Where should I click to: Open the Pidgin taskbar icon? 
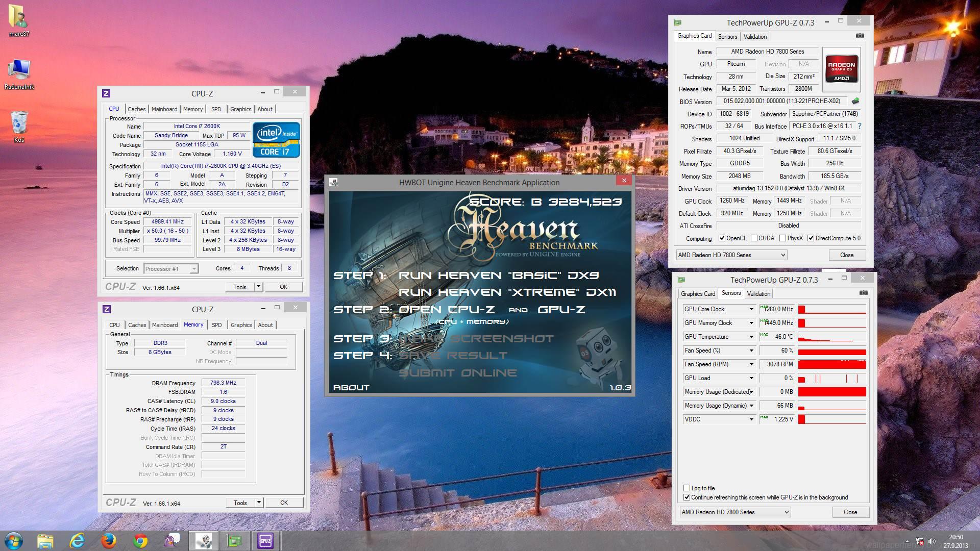[172, 541]
